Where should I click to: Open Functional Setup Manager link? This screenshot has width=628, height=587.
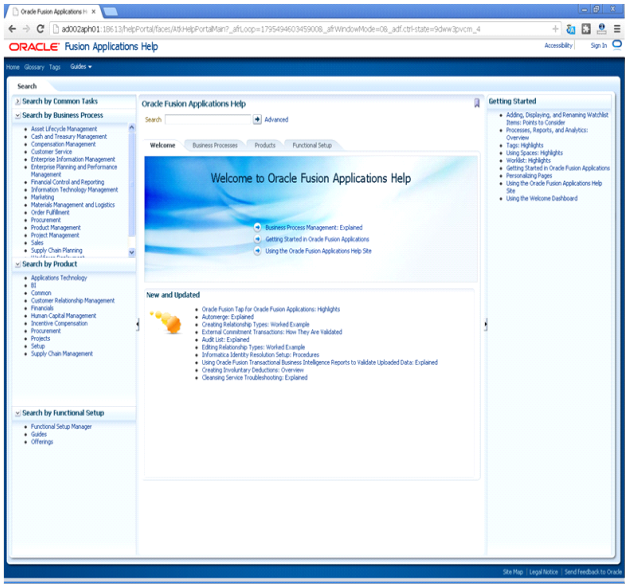point(61,427)
